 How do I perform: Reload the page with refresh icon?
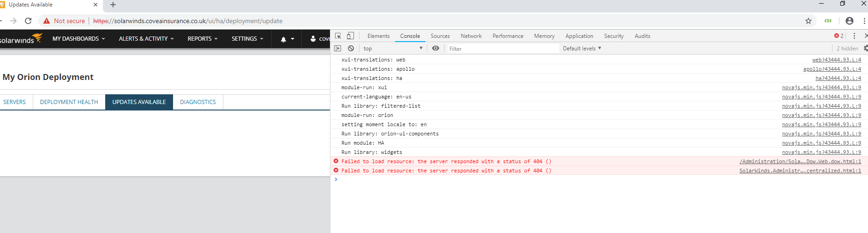28,21
